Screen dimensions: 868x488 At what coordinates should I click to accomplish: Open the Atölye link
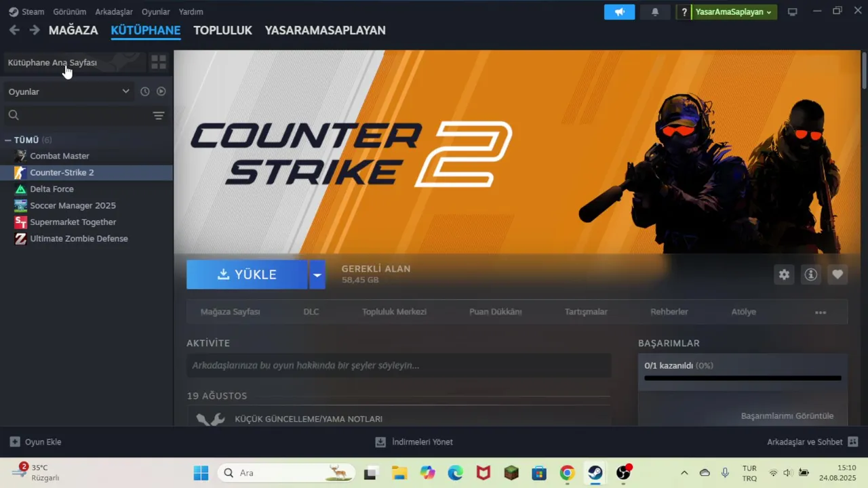(x=743, y=312)
